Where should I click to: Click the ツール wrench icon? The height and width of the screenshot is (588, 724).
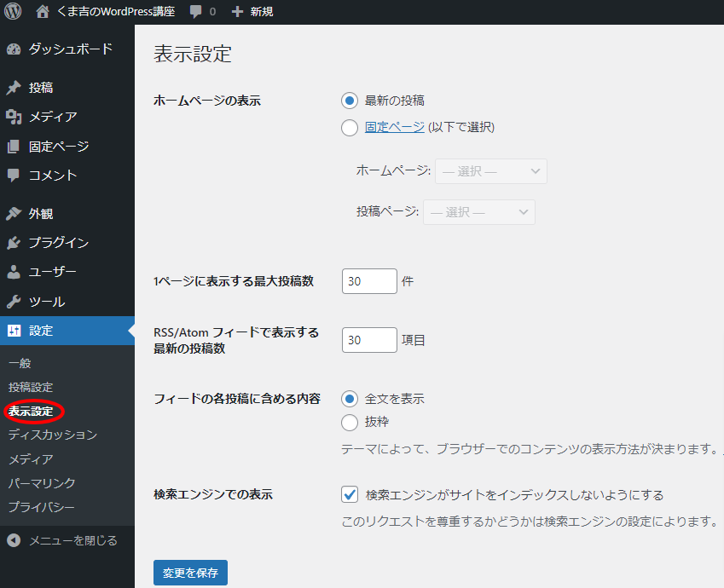pyautogui.click(x=14, y=302)
